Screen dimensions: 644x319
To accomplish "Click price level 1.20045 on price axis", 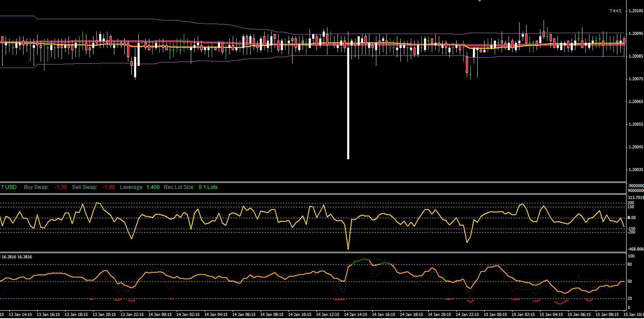I will pos(636,147).
